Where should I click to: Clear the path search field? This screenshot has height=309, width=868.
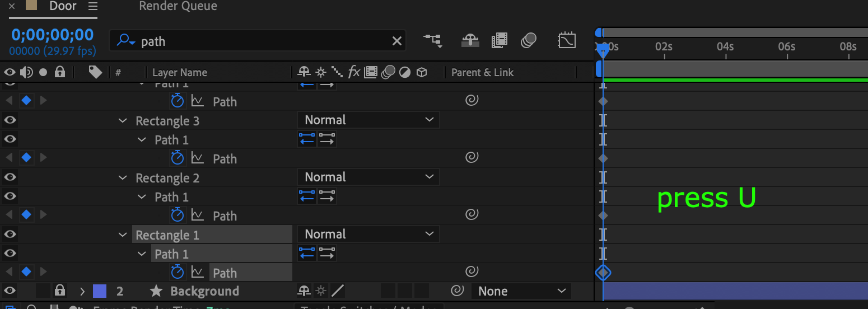coord(396,41)
